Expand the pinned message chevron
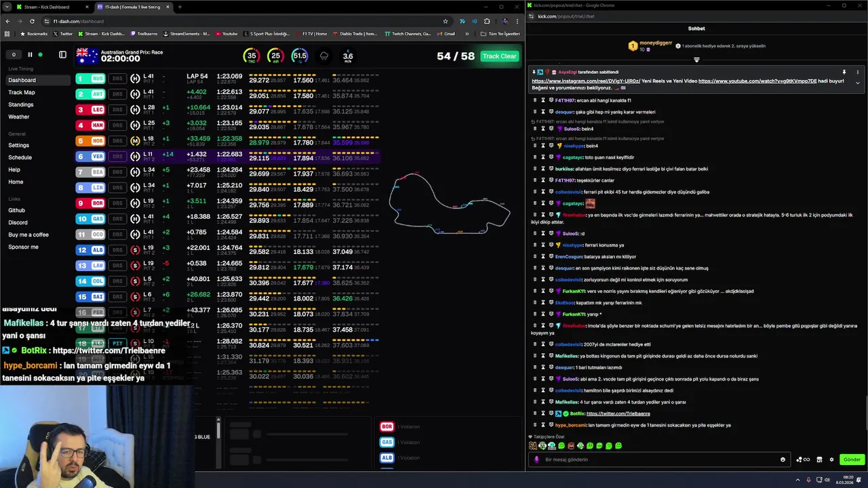This screenshot has height=488, width=868. pos(857,83)
